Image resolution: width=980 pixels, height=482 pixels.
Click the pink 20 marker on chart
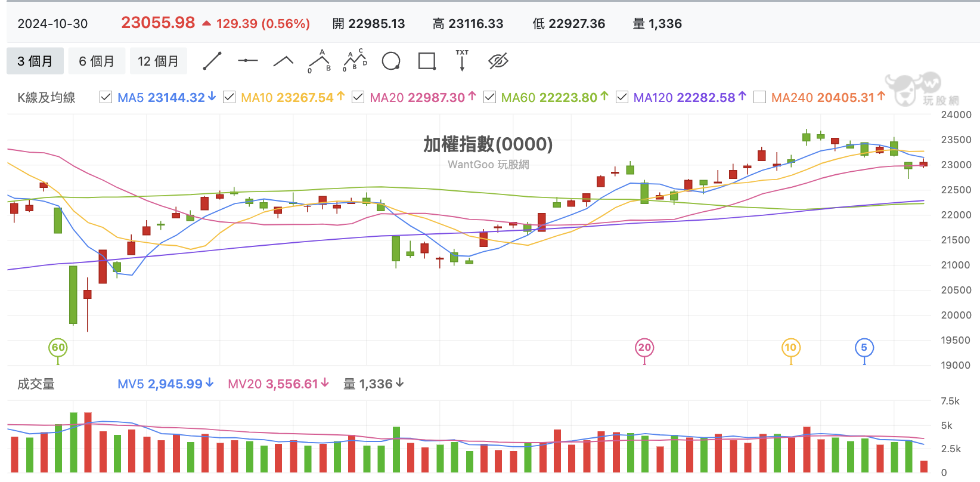644,348
